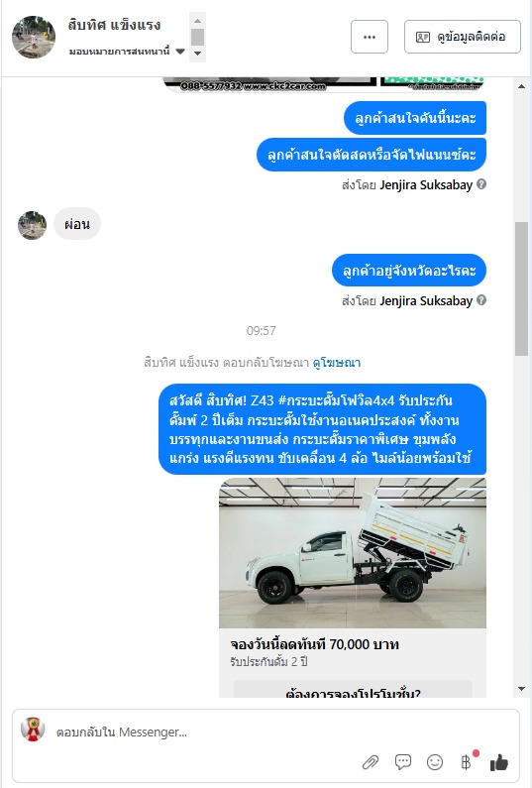The height and width of the screenshot is (788, 532).
Task: Click help icon beside first Jenjira Suksabay
Action: [x=481, y=184]
